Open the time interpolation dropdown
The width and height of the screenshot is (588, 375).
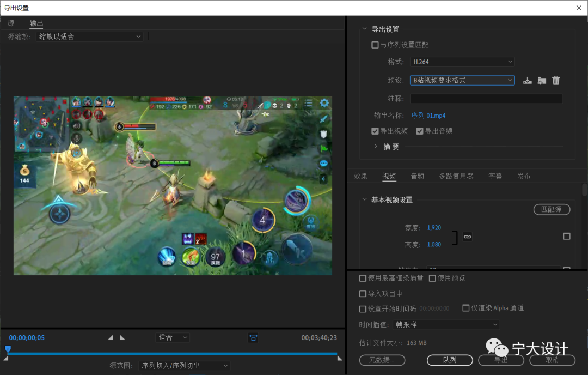(x=446, y=325)
